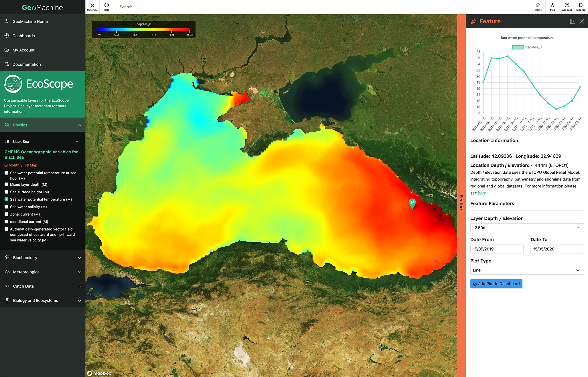Click the Home icon in the top bar
The height and width of the screenshot is (377, 588).
point(538,7)
